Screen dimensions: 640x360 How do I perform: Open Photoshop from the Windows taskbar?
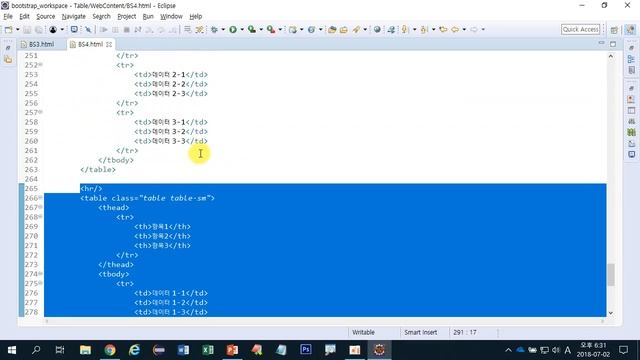tap(306, 350)
